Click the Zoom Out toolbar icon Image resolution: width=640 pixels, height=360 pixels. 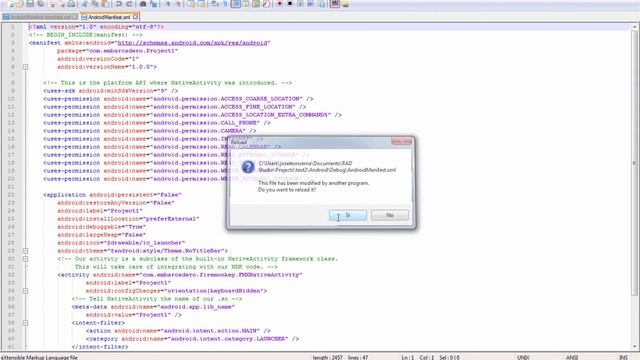[179, 4]
